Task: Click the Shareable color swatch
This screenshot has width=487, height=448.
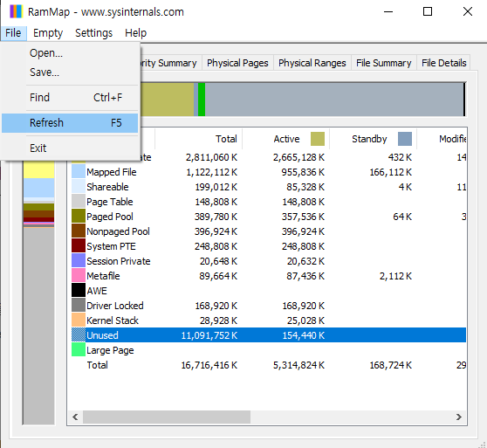Action: 79,187
